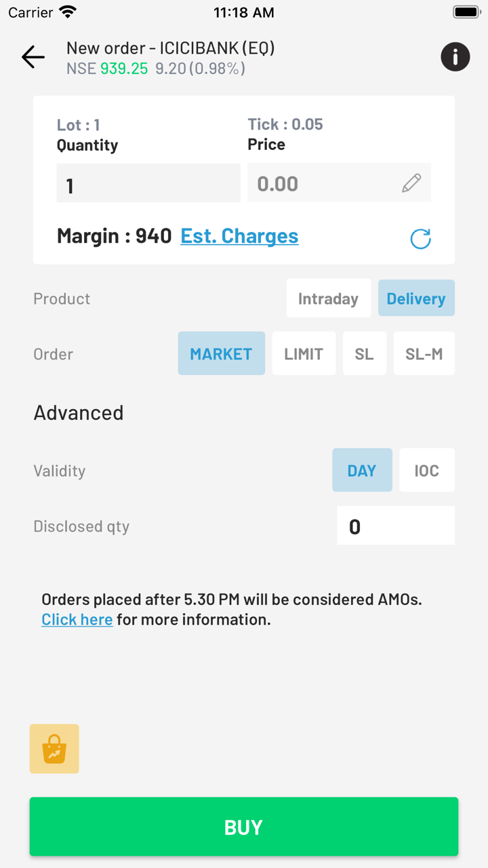Tap the battery icon in status bar
This screenshot has width=488, height=868.
[466, 12]
